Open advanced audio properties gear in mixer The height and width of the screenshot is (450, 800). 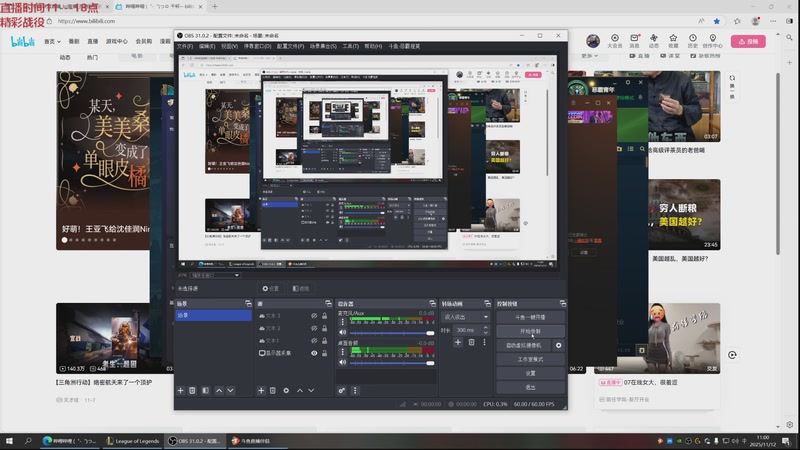pos(341,390)
